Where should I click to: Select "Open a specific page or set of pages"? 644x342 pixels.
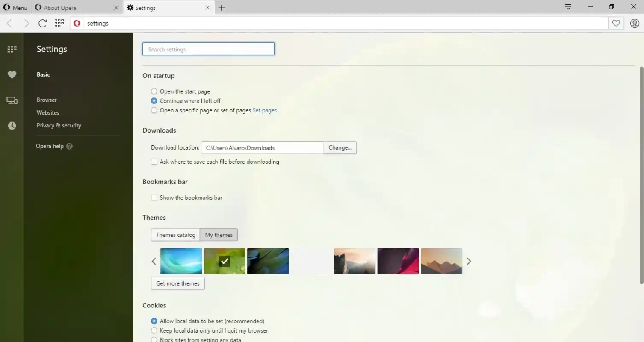tap(154, 110)
